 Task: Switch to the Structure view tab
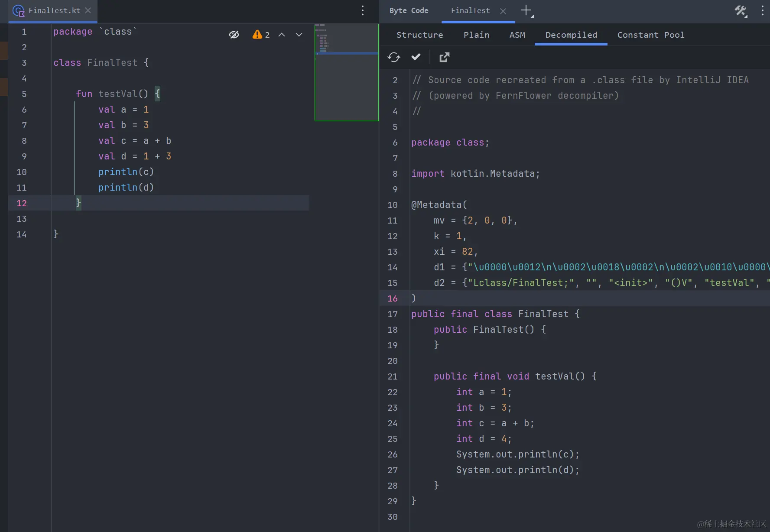click(419, 35)
